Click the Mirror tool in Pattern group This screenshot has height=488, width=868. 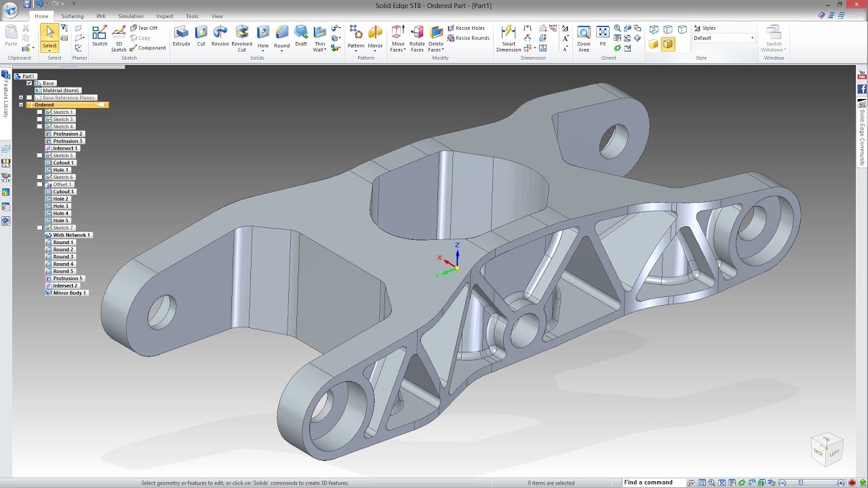pos(375,37)
